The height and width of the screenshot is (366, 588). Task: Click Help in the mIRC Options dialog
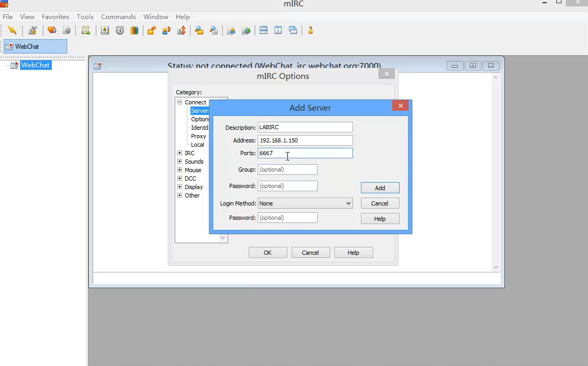pyautogui.click(x=353, y=253)
